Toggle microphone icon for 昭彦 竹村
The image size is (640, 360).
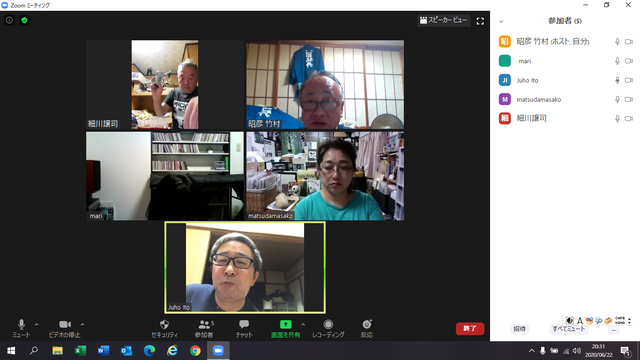617,42
